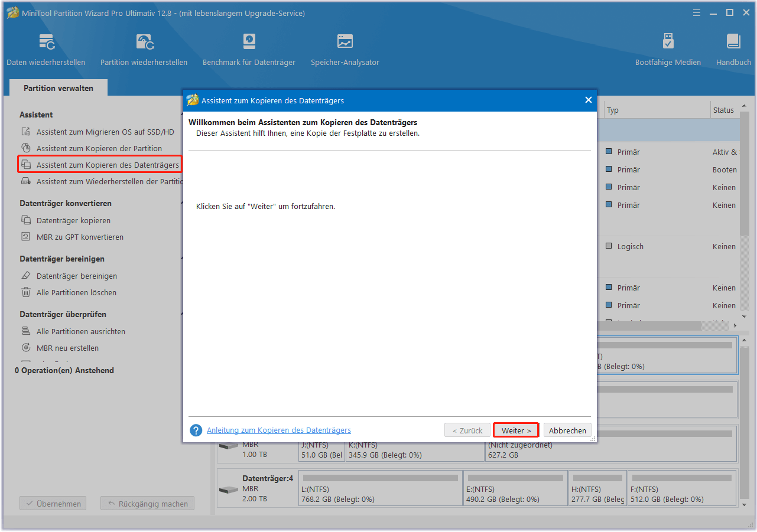Click the Abbrechen button
The image size is (757, 532).
567,430
